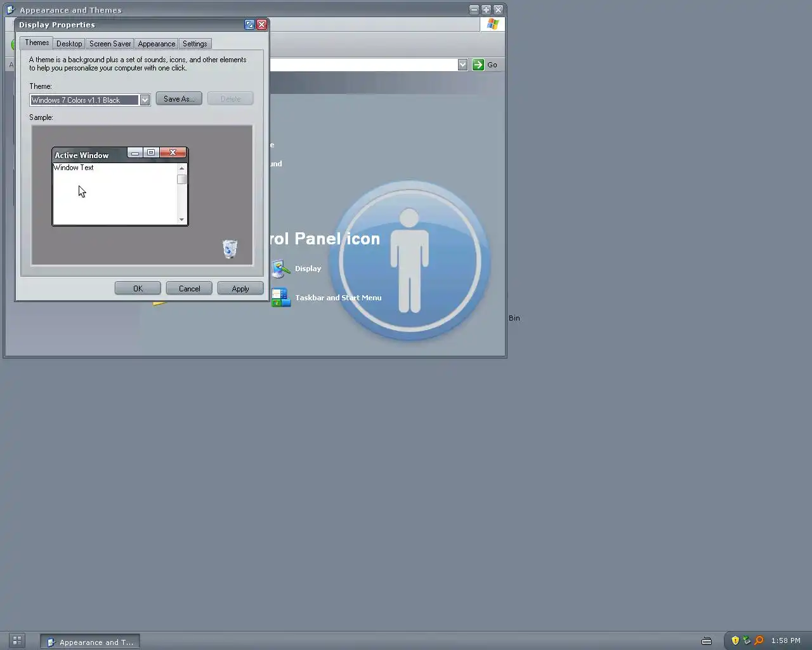Click the sample window maximize button
The height and width of the screenshot is (650, 812).
pyautogui.click(x=151, y=152)
